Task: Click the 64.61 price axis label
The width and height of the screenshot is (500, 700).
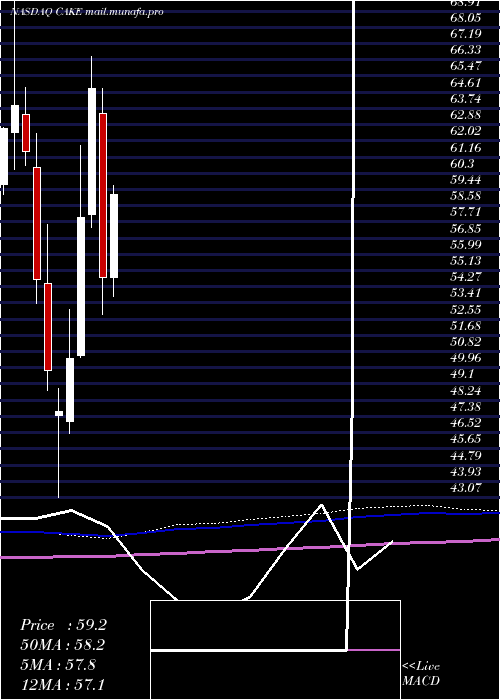Action: 466,83
